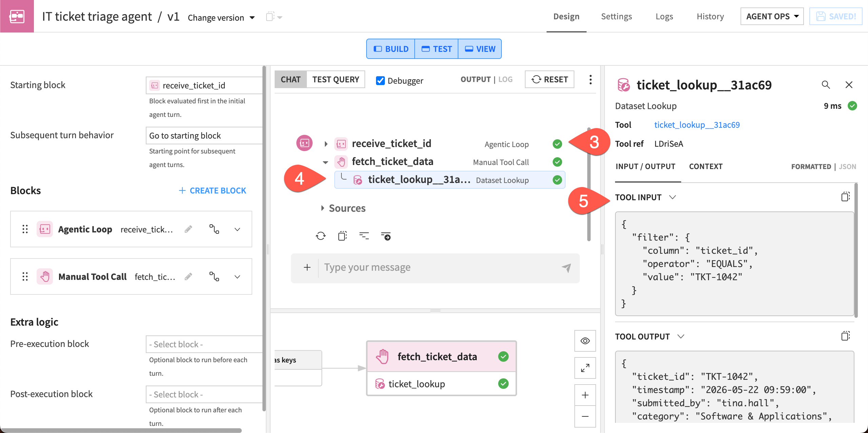Click the regenerate response icon
The height and width of the screenshot is (433, 868).
pos(320,236)
